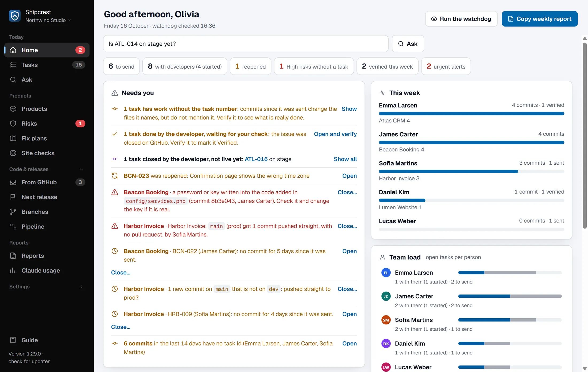Run the watchdog
This screenshot has height=372, width=588.
(461, 19)
